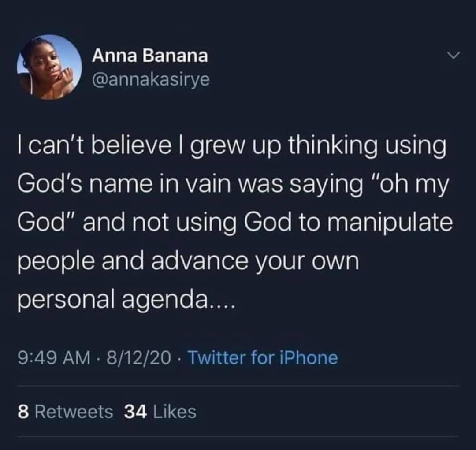
Task: Click the display name Anna Banana
Action: click(150, 56)
